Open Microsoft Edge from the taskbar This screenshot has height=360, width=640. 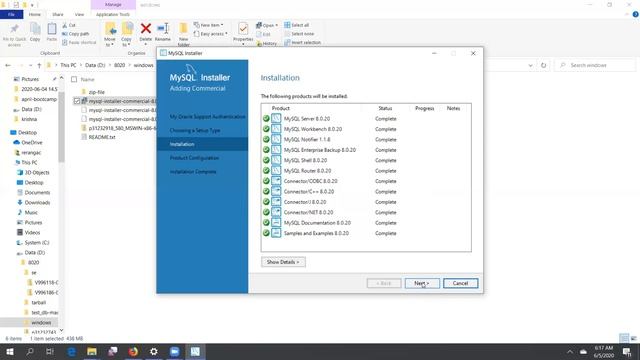71,351
